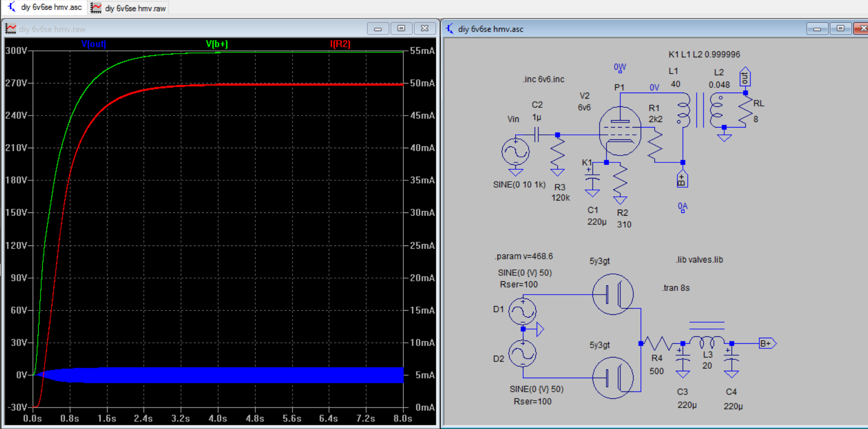The image size is (868, 429).
Task: Select choke inductor L3 symbol
Action: point(707,342)
